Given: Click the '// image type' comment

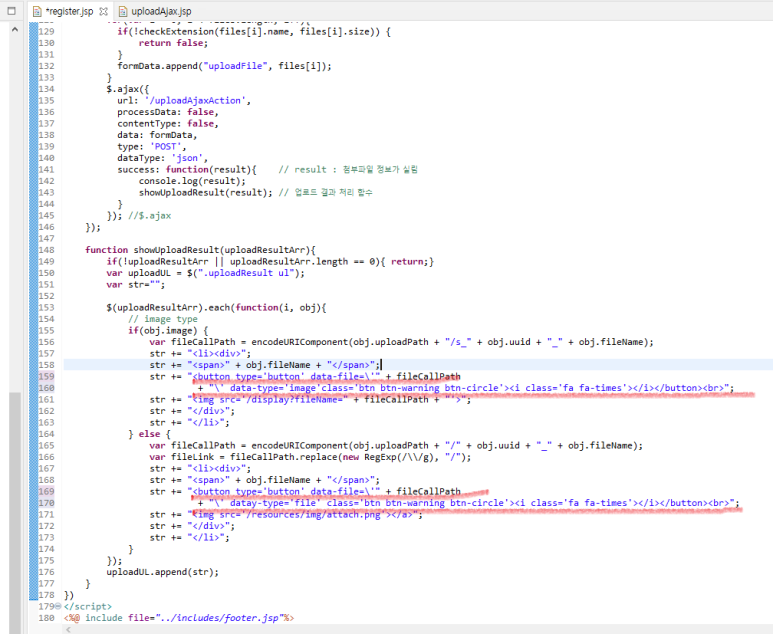Looking at the screenshot, I should pyautogui.click(x=163, y=319).
